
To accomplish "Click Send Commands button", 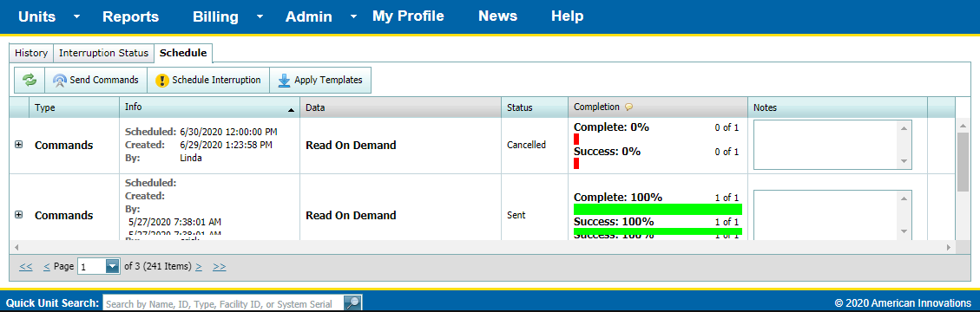I will (x=95, y=80).
